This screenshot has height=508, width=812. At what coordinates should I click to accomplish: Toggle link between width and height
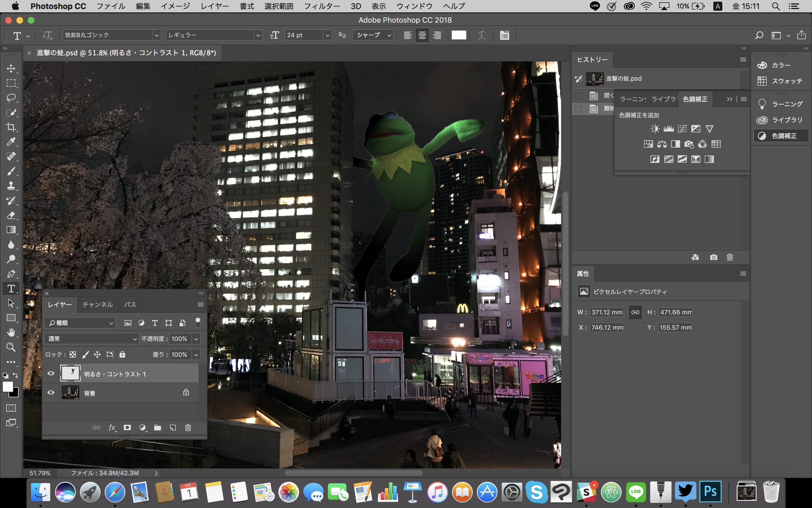[635, 312]
